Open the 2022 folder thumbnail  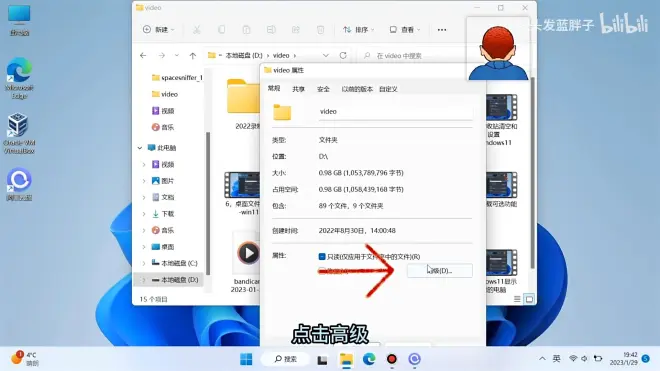coord(243,97)
